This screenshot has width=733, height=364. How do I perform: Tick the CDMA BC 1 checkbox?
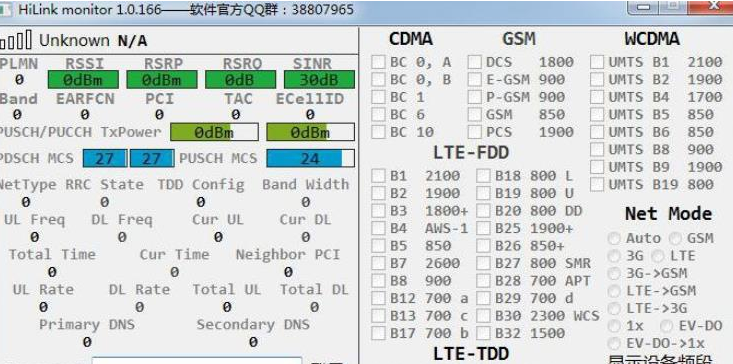[x=378, y=97]
